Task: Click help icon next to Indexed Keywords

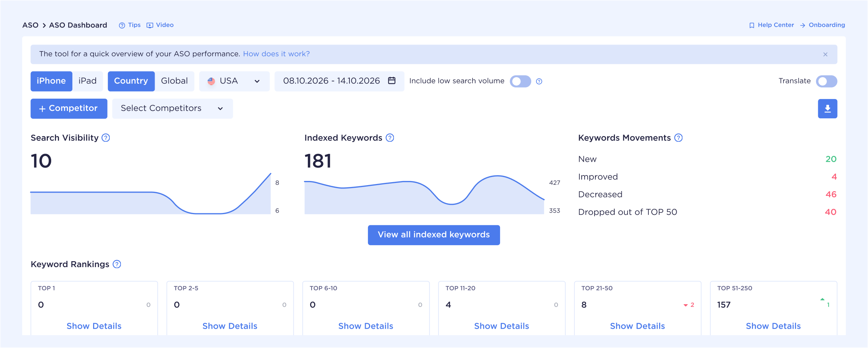Action: (390, 138)
